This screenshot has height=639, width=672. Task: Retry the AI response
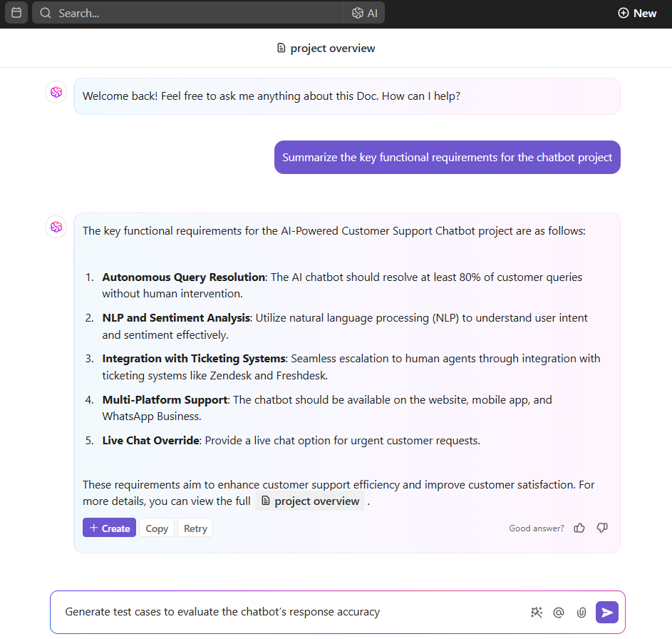click(x=195, y=528)
